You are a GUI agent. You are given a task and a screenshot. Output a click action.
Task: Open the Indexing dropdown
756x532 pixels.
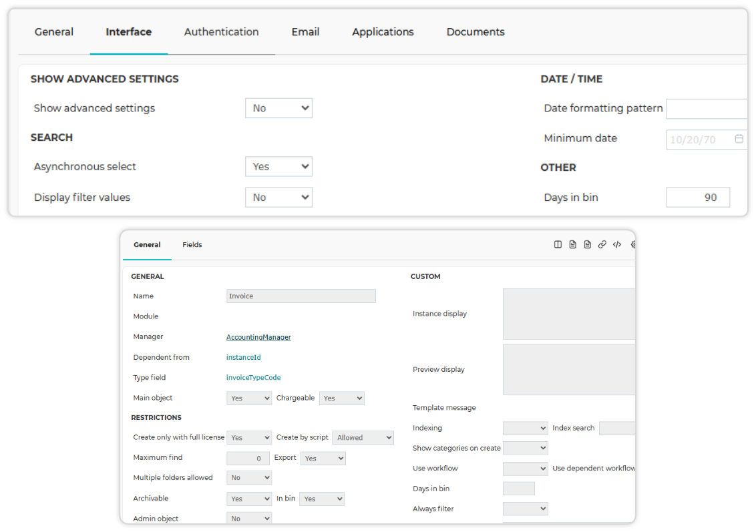(x=526, y=428)
